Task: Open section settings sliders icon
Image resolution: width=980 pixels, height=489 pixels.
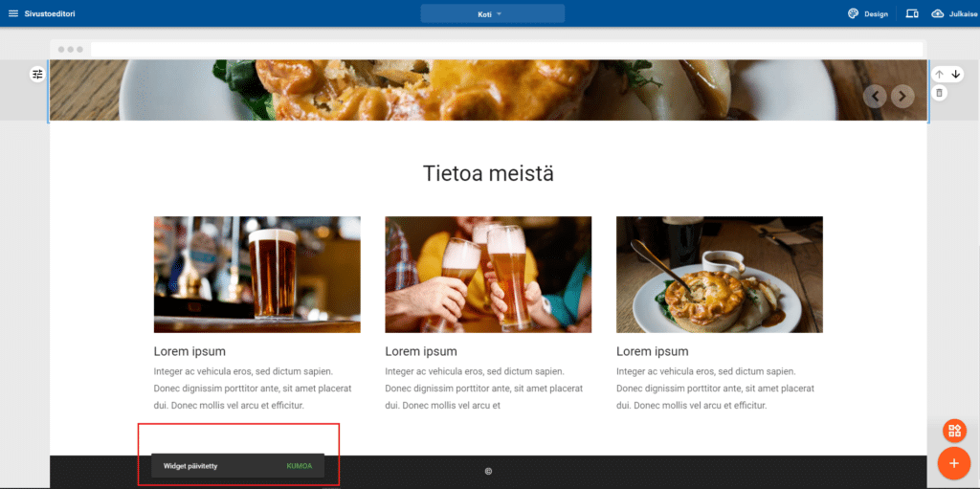Action: (37, 74)
